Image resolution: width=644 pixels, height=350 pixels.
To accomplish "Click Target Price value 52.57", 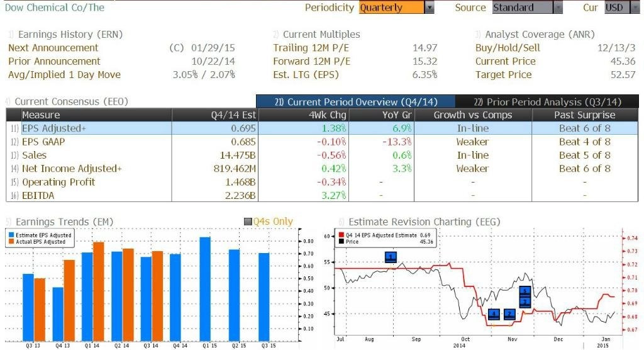I will tap(623, 74).
